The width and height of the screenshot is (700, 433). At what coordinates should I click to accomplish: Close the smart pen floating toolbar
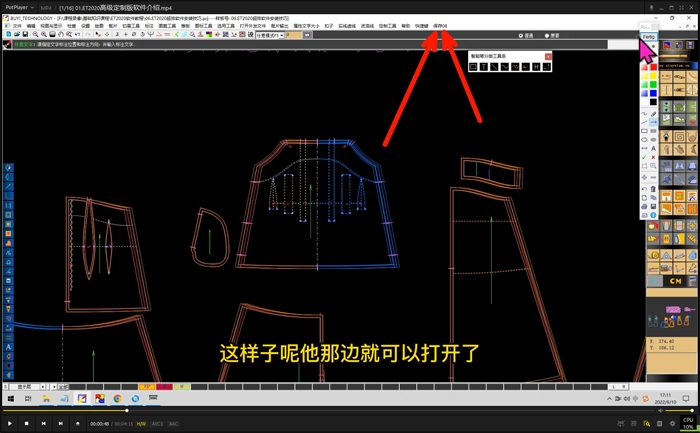click(x=548, y=56)
